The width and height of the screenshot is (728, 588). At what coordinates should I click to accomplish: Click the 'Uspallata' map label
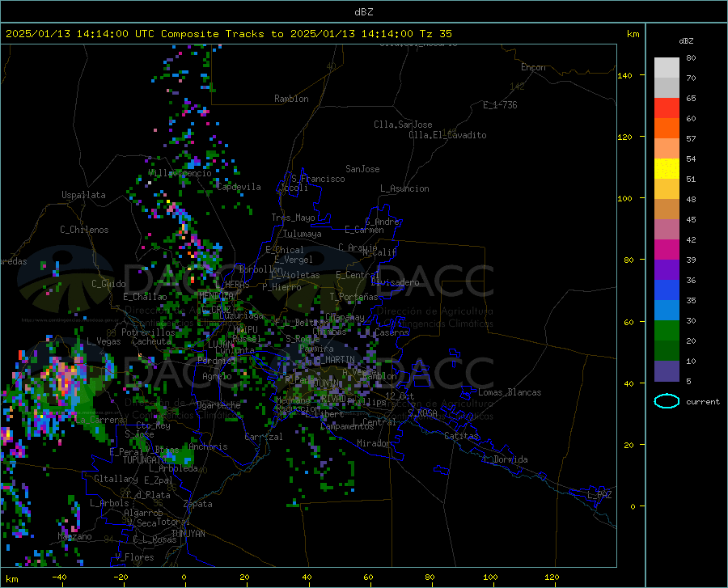click(83, 195)
